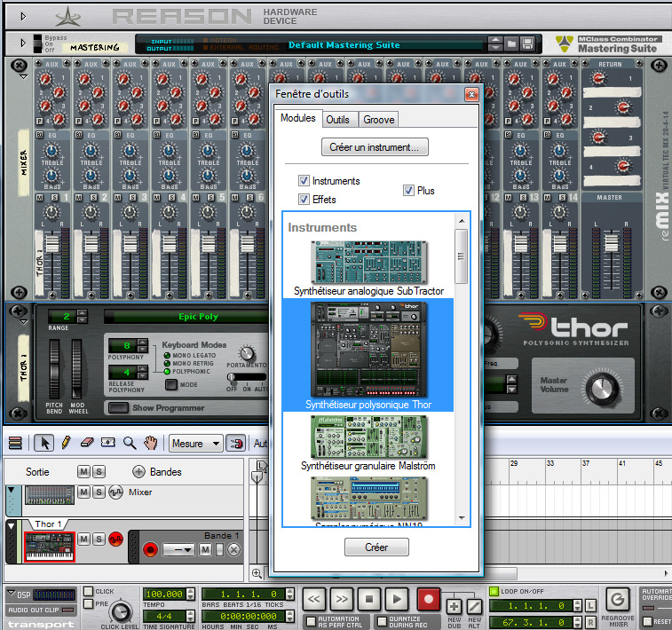This screenshot has width=672, height=630.
Task: Click the Thor 1 track device thumbnail
Action: [x=50, y=547]
